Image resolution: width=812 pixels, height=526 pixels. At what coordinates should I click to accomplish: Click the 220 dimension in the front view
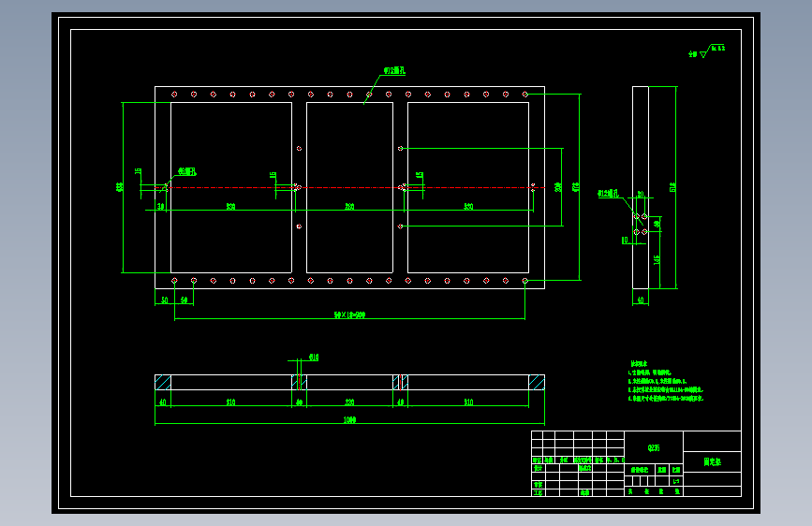[x=349, y=207]
